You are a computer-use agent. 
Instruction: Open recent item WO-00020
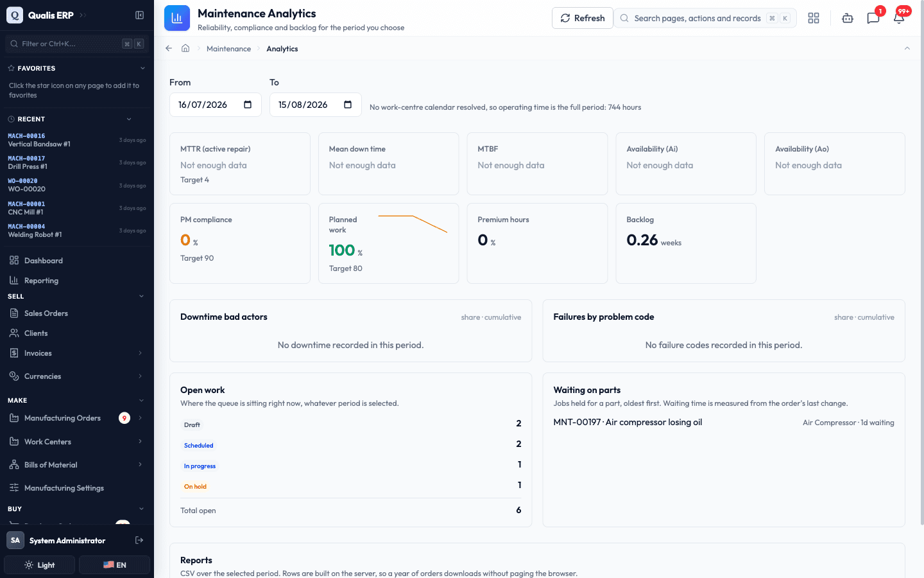tap(77, 185)
